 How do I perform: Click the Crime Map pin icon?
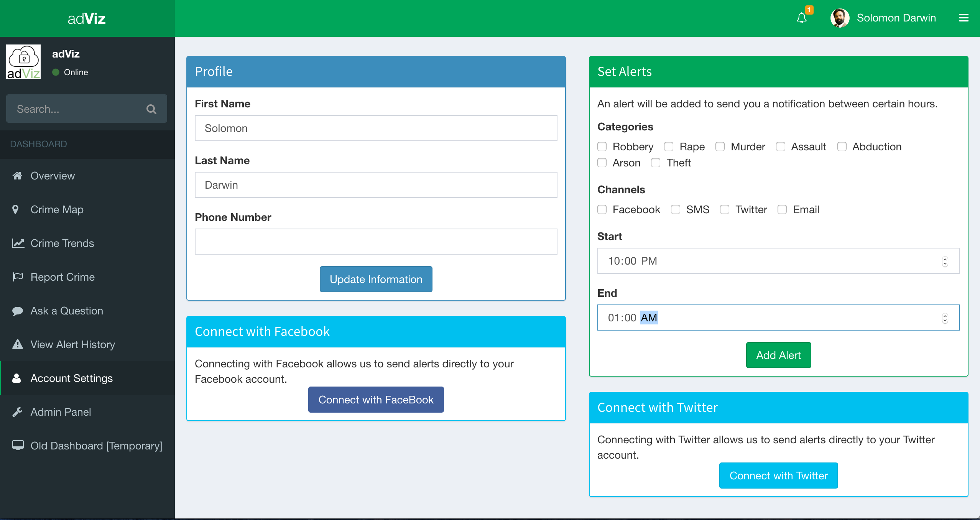point(16,209)
